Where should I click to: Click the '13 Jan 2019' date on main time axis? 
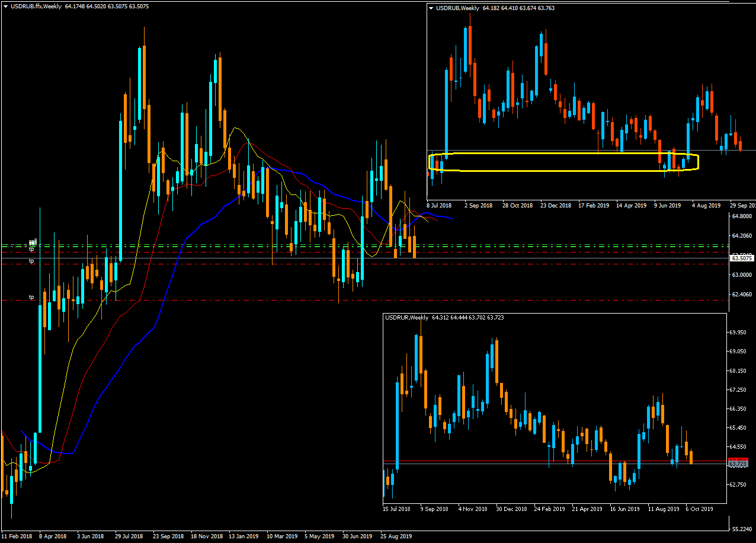click(x=244, y=536)
